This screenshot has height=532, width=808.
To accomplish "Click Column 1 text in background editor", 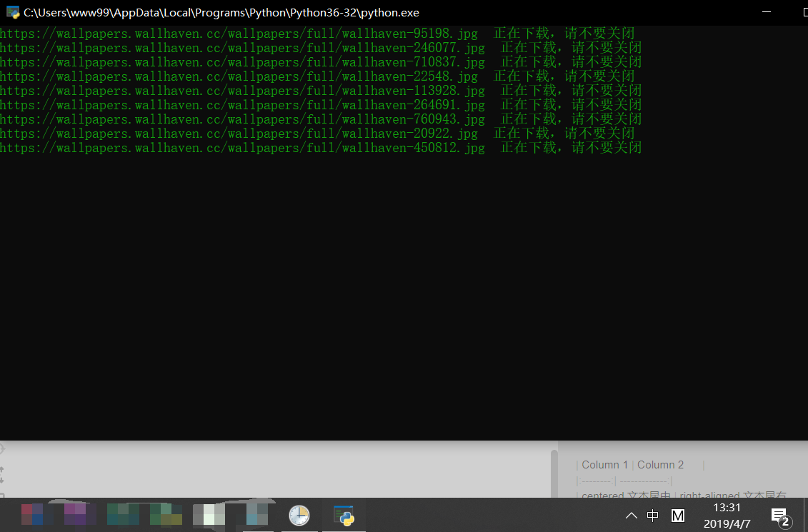I will tap(604, 465).
